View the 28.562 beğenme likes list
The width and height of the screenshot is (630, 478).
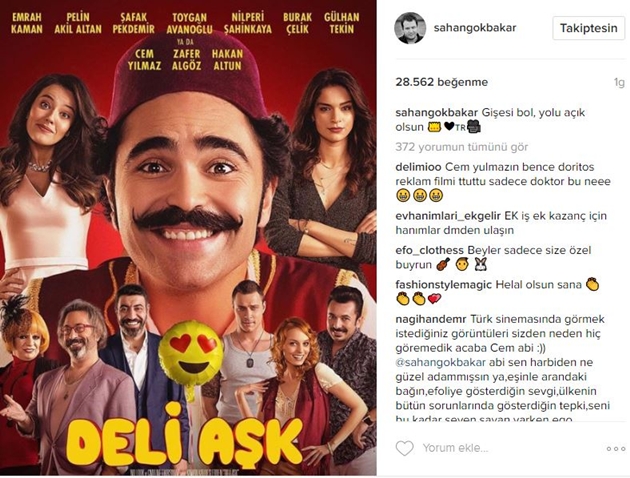pos(442,82)
